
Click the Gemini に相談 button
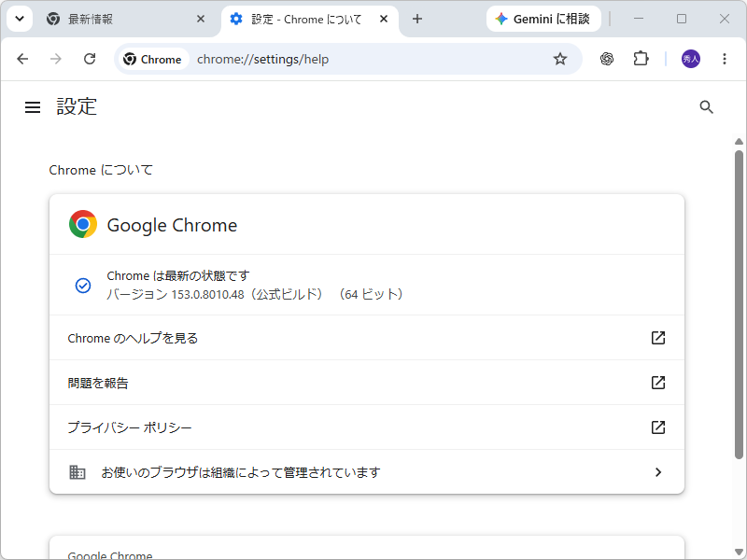pos(543,19)
